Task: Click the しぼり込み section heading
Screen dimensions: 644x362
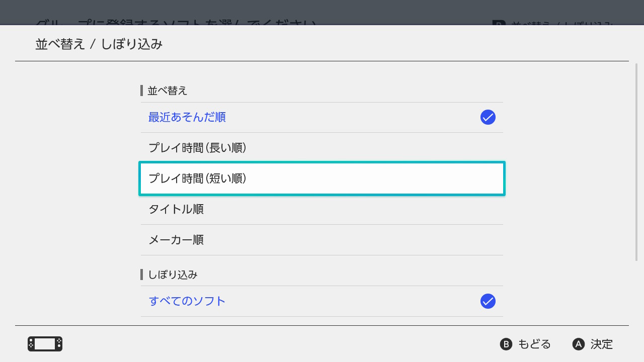Action: pyautogui.click(x=172, y=275)
